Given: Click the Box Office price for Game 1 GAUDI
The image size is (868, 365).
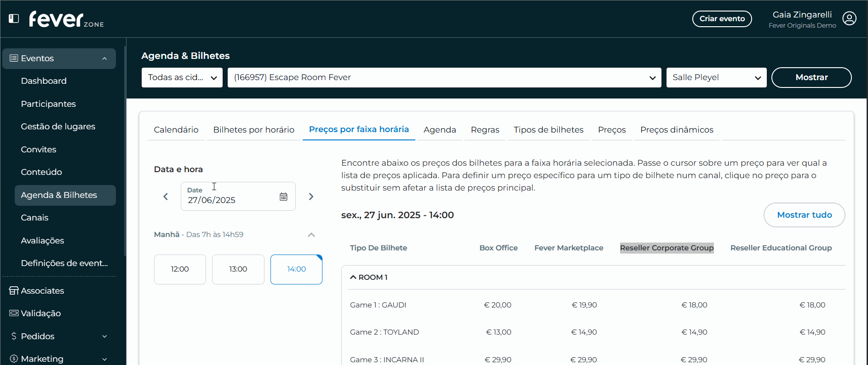Looking at the screenshot, I should pyautogui.click(x=498, y=305).
